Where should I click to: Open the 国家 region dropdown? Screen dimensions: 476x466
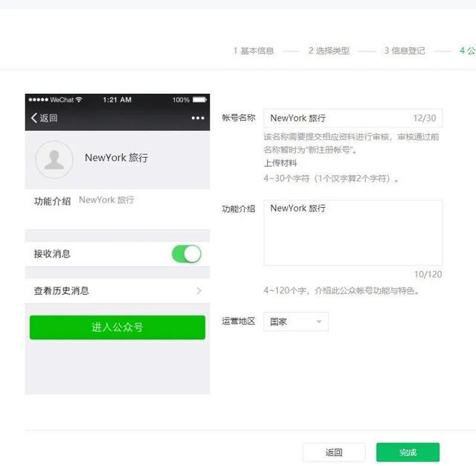coord(296,322)
